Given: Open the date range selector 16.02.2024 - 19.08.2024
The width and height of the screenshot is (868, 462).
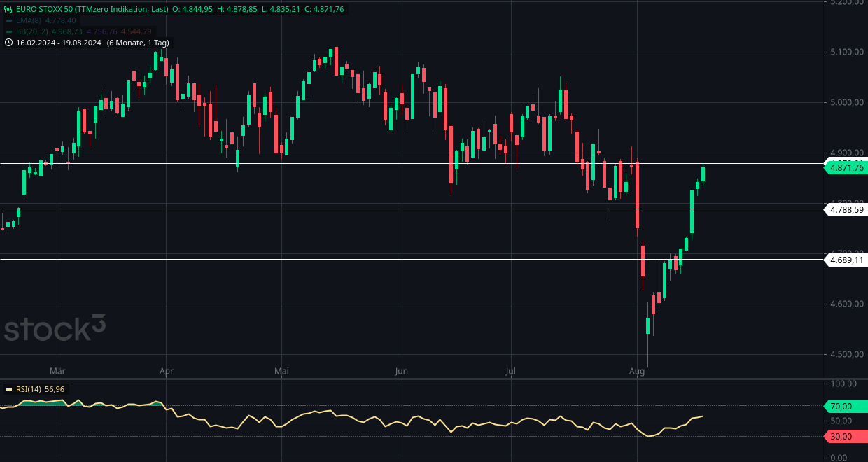Looking at the screenshot, I should [58, 43].
